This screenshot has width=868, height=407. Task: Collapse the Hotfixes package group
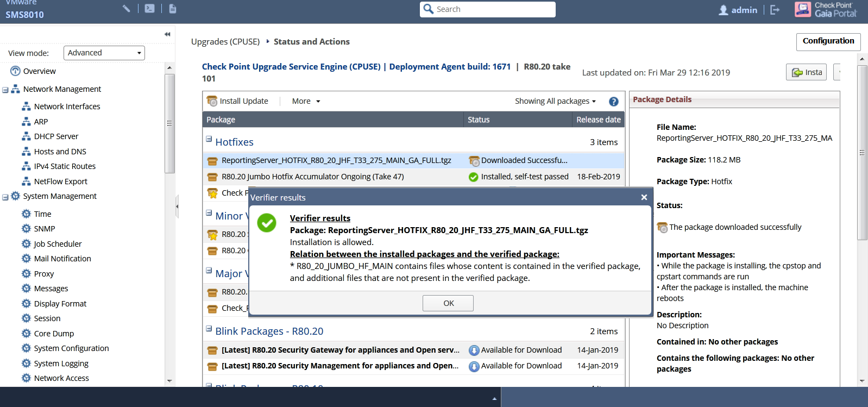(209, 139)
